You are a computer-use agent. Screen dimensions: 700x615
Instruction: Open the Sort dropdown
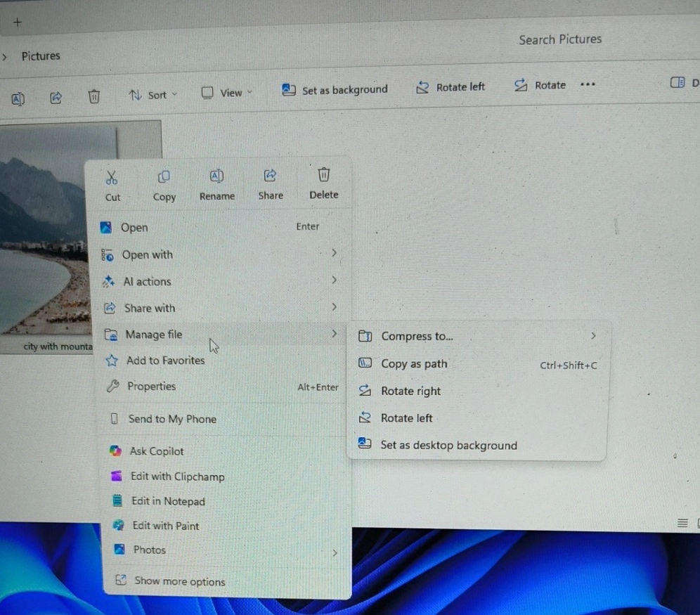pos(153,94)
